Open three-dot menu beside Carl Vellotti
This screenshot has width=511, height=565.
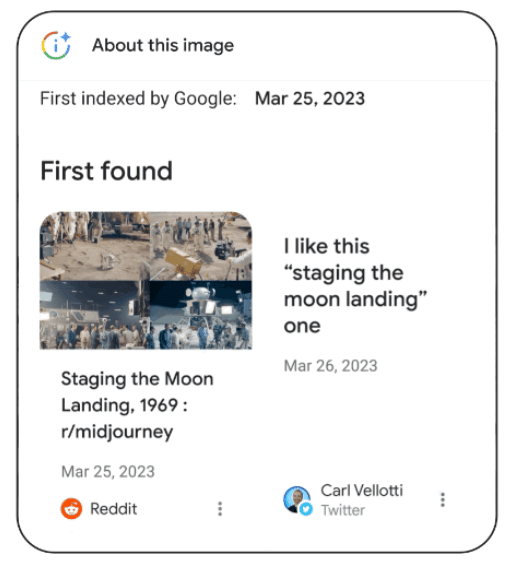coord(443,499)
